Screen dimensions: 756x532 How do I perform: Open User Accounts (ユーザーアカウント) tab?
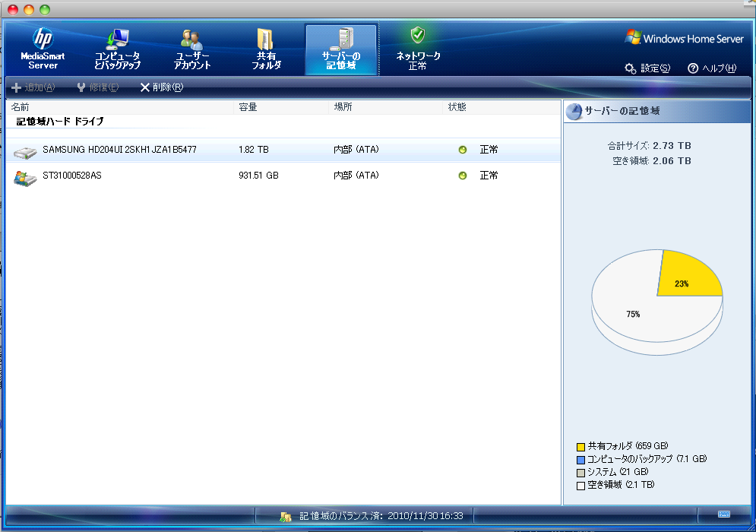click(x=191, y=49)
